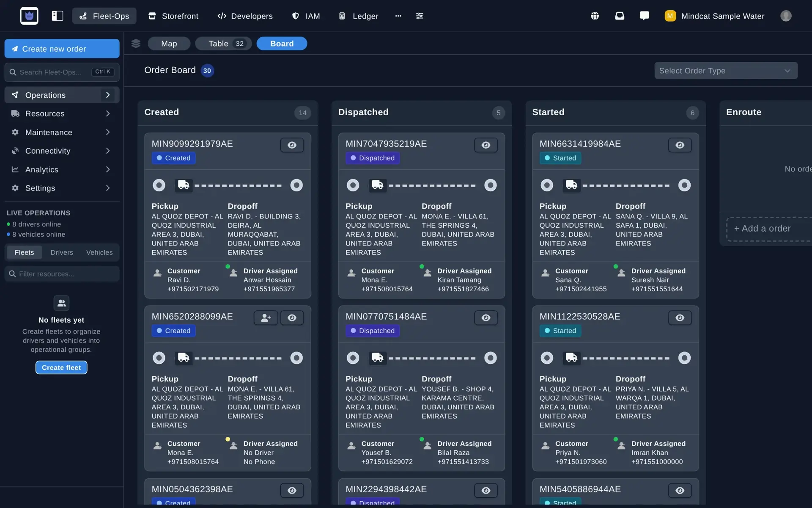
Task: Toggle the sidebar panel icon
Action: click(58, 16)
